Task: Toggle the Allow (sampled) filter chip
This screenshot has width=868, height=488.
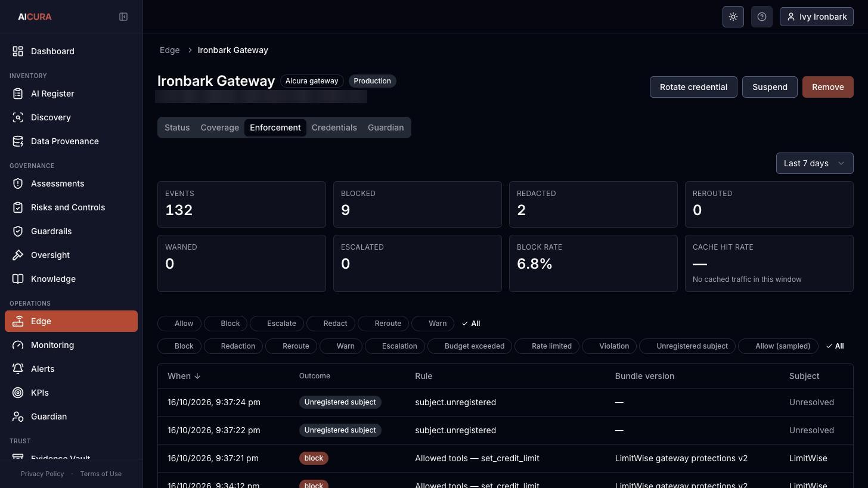Action: (x=778, y=346)
